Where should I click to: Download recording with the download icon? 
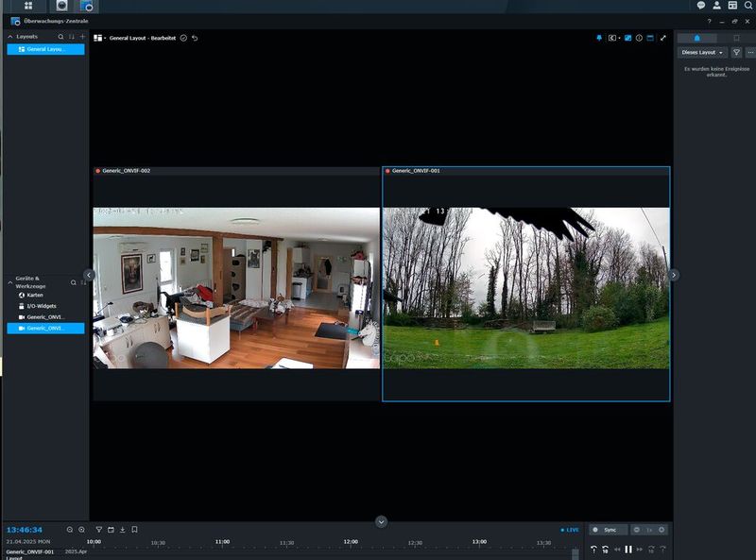pyautogui.click(x=123, y=530)
